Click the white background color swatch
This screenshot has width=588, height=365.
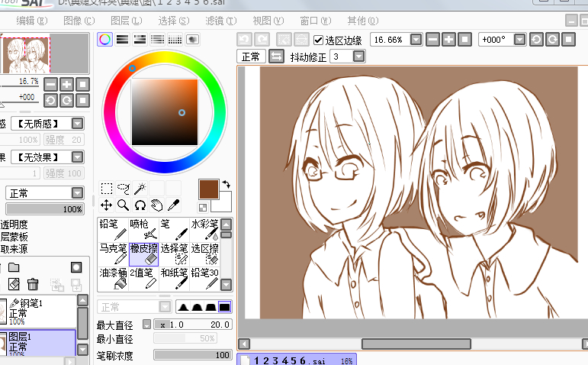pyautogui.click(x=224, y=205)
